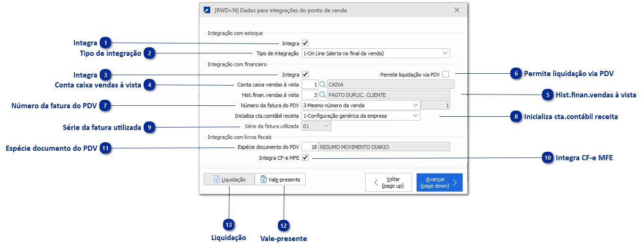The image size is (644, 251).
Task: Click the Integração com estoque section label
Action: click(235, 33)
